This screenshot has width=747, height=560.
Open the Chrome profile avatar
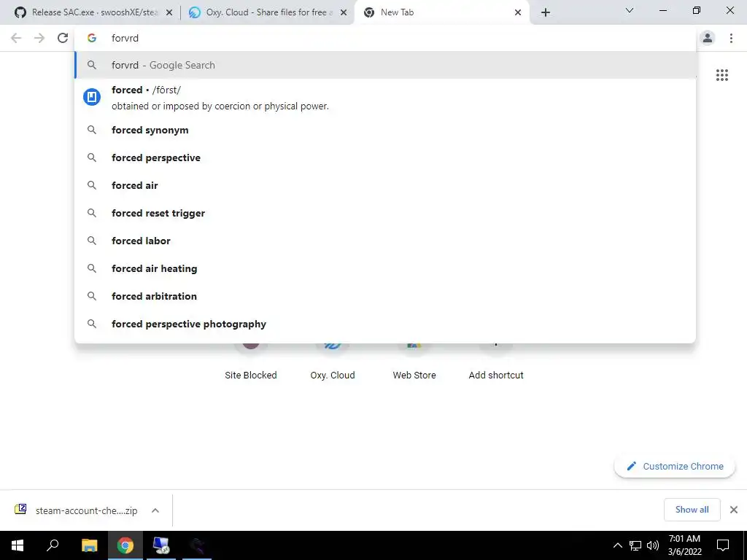click(708, 38)
